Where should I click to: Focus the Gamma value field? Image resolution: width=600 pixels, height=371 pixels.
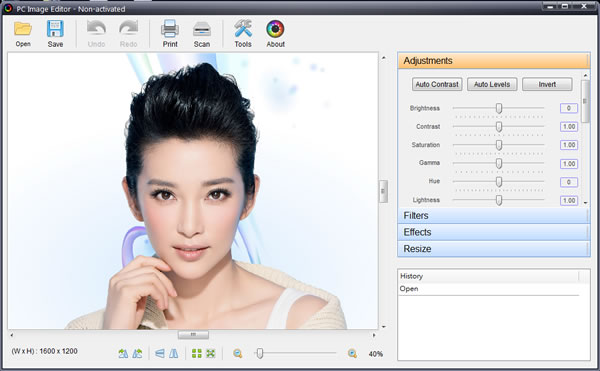(569, 164)
